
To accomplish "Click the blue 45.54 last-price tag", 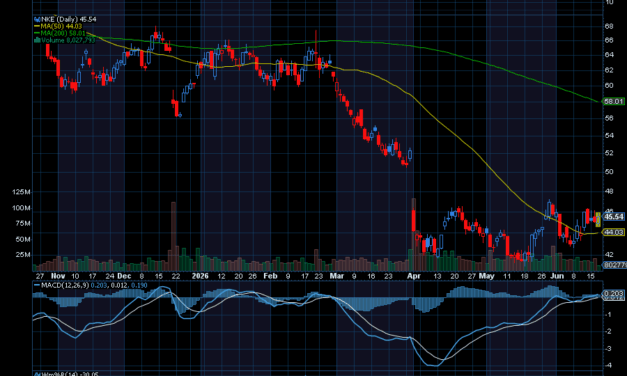I will click(613, 217).
